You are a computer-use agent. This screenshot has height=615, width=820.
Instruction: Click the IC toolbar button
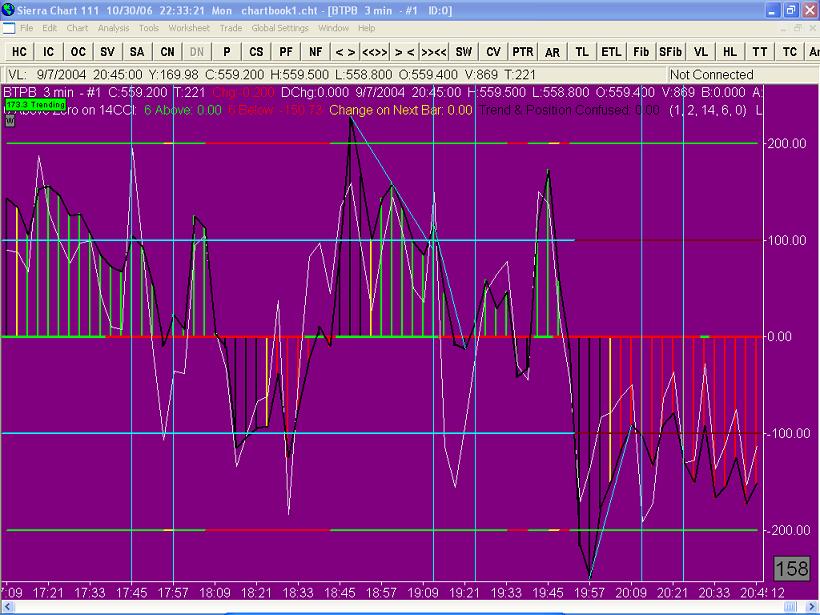[x=49, y=52]
